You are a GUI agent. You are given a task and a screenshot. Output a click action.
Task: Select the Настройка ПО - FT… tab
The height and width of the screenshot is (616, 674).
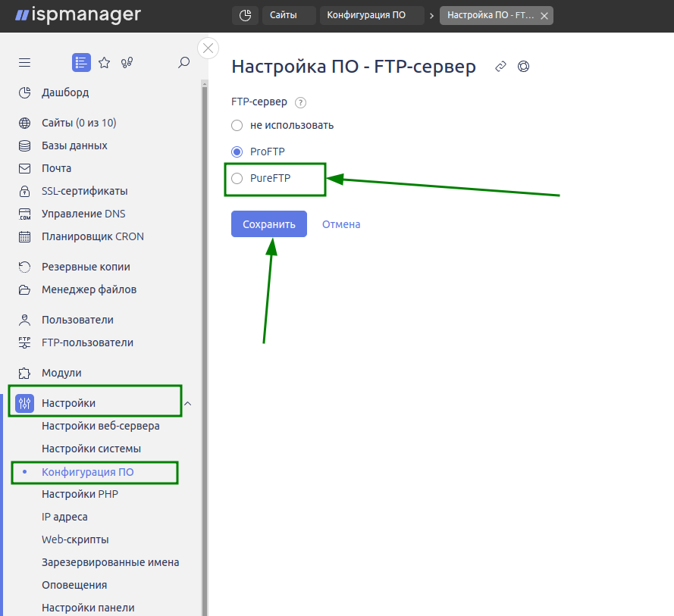point(490,15)
